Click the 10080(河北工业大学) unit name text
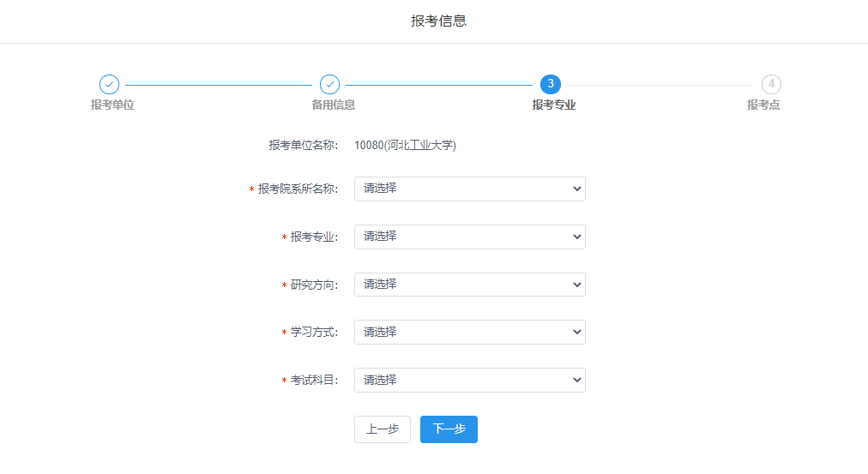Viewport: 868px width, 474px height. pos(405,146)
